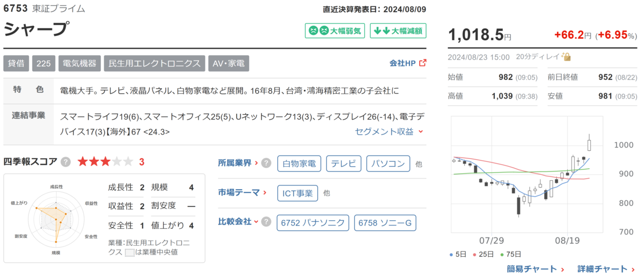Open 6752 パナソニック comparison company
This screenshot has width=644, height=275.
313,223
